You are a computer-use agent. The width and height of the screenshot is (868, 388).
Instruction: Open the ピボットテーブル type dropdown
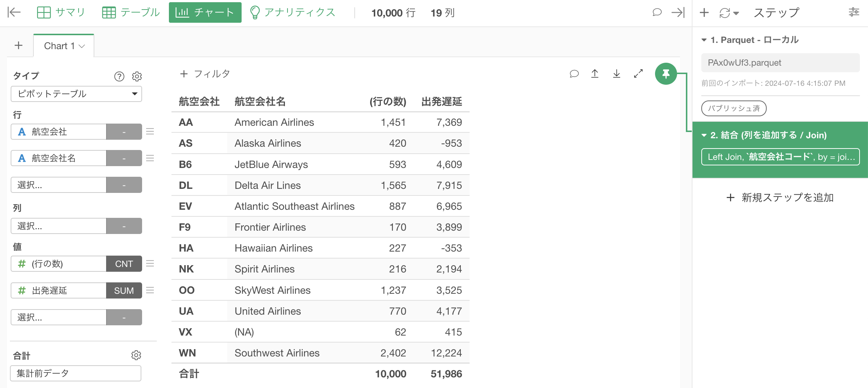76,94
